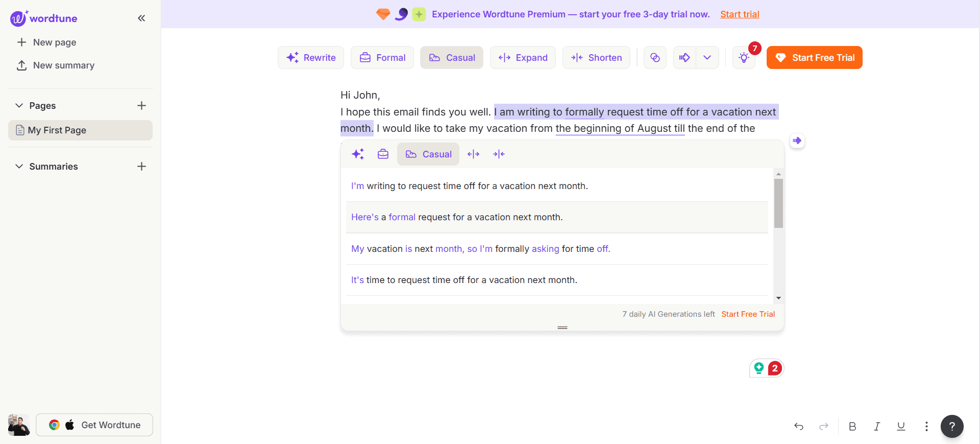This screenshot has height=444, width=980.
Task: Click the Wordtune logo
Action: [x=44, y=18]
